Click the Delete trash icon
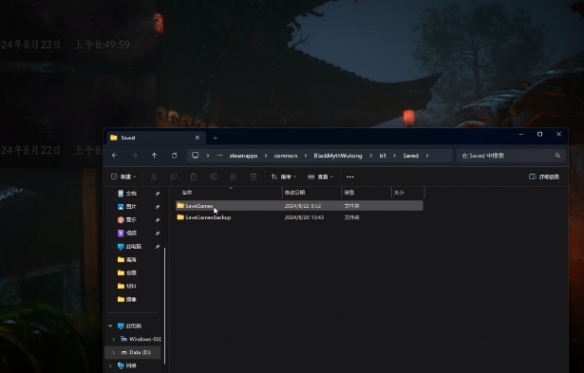This screenshot has height=373, width=584. (x=253, y=177)
